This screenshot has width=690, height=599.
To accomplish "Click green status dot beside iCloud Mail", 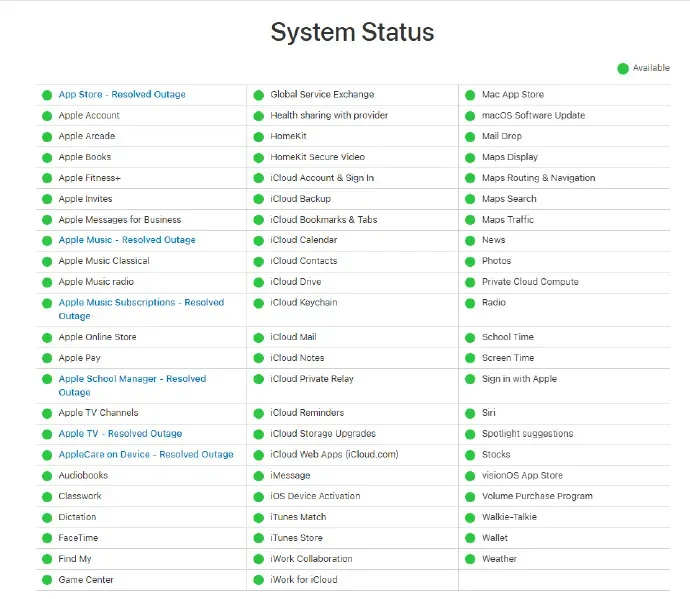I will tap(259, 338).
